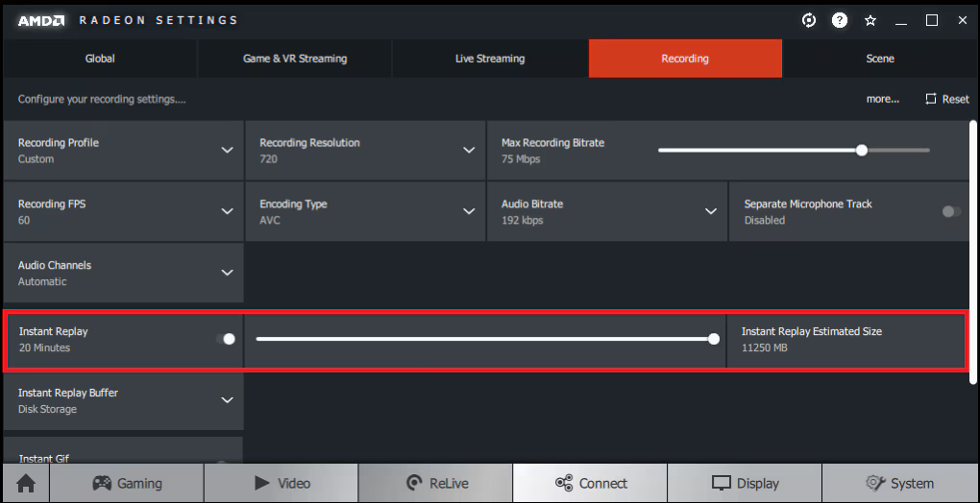Expand the Audio Channels dropdown
980x503 pixels.
228,273
